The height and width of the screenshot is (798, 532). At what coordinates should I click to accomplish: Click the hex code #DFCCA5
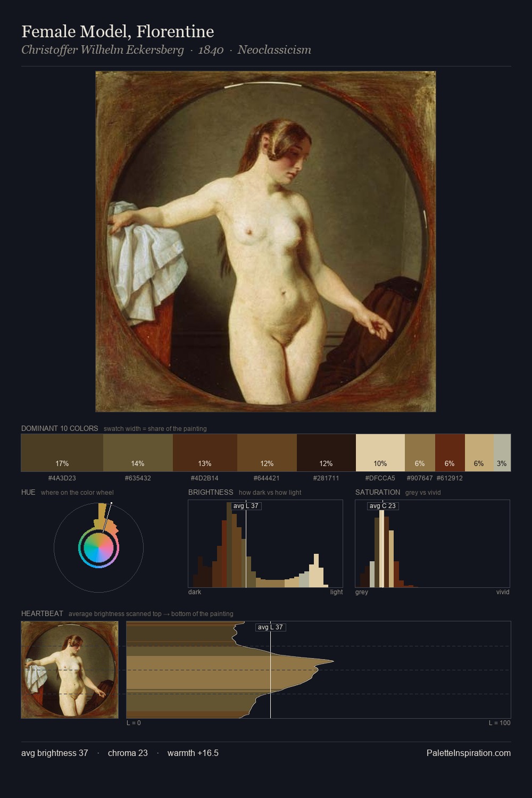click(x=380, y=478)
